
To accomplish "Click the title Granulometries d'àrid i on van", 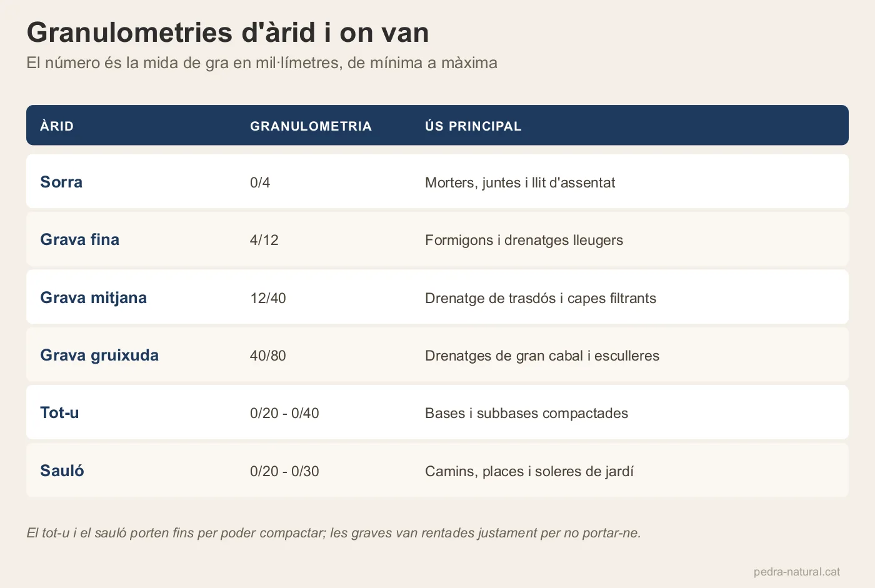I will [228, 32].
